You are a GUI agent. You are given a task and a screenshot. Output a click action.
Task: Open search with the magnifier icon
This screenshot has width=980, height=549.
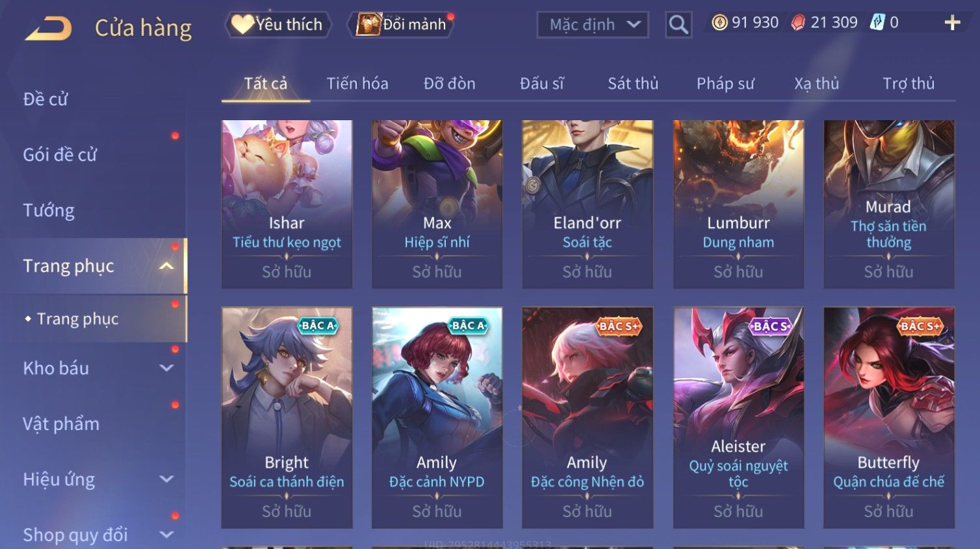click(678, 25)
